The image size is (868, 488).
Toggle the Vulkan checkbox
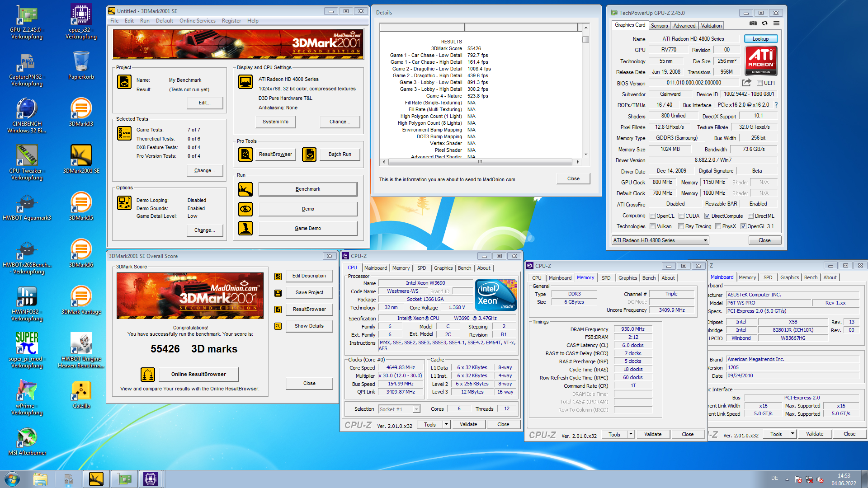pos(652,226)
